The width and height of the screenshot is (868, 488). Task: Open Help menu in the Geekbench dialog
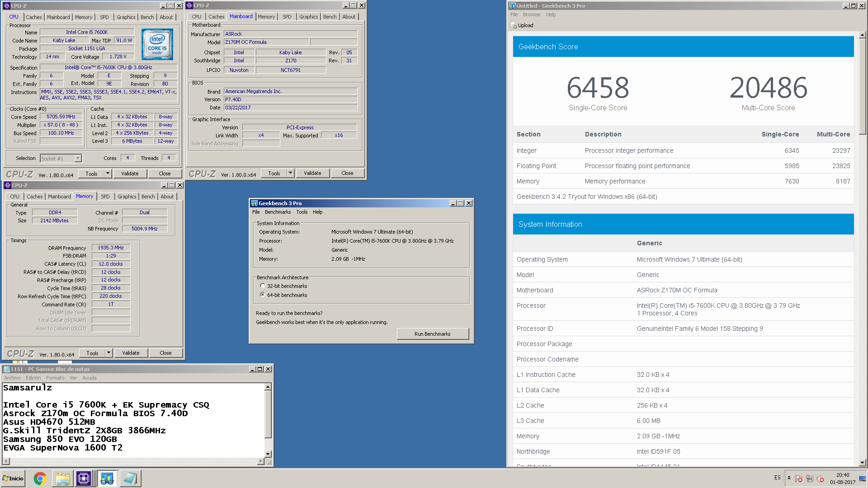tap(317, 212)
